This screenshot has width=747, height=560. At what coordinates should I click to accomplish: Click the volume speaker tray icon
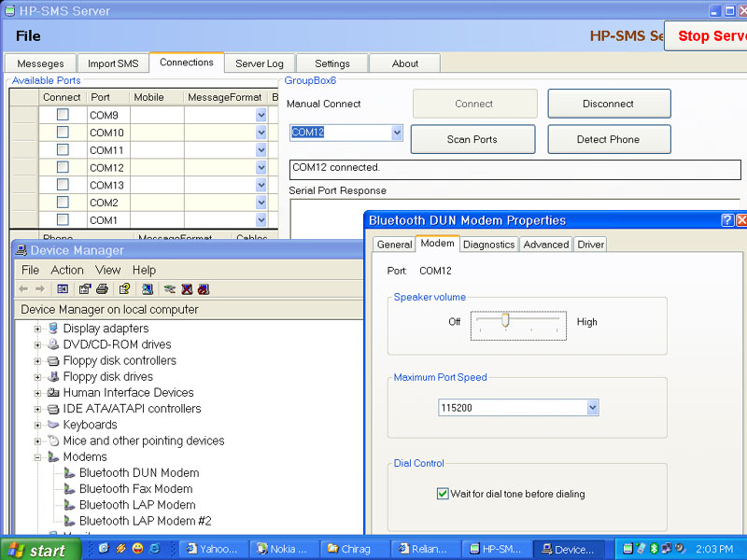click(x=680, y=549)
